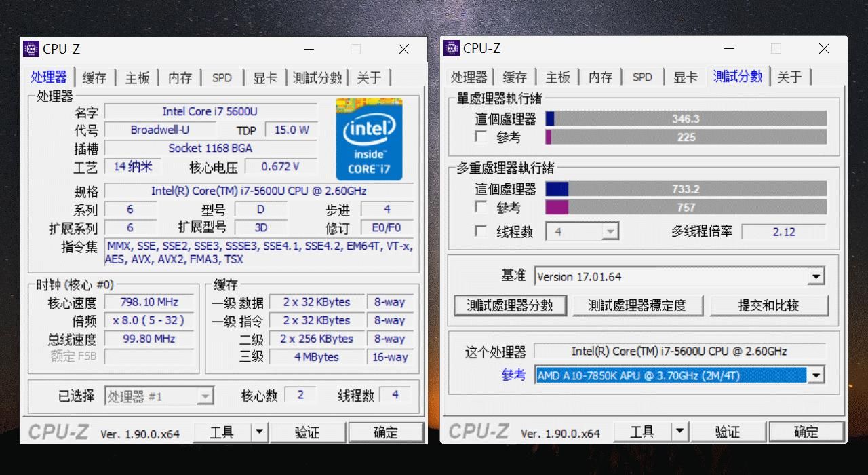Screen dimensions: 868x475
Task: Click 验证 button in the left window
Action: (x=307, y=432)
